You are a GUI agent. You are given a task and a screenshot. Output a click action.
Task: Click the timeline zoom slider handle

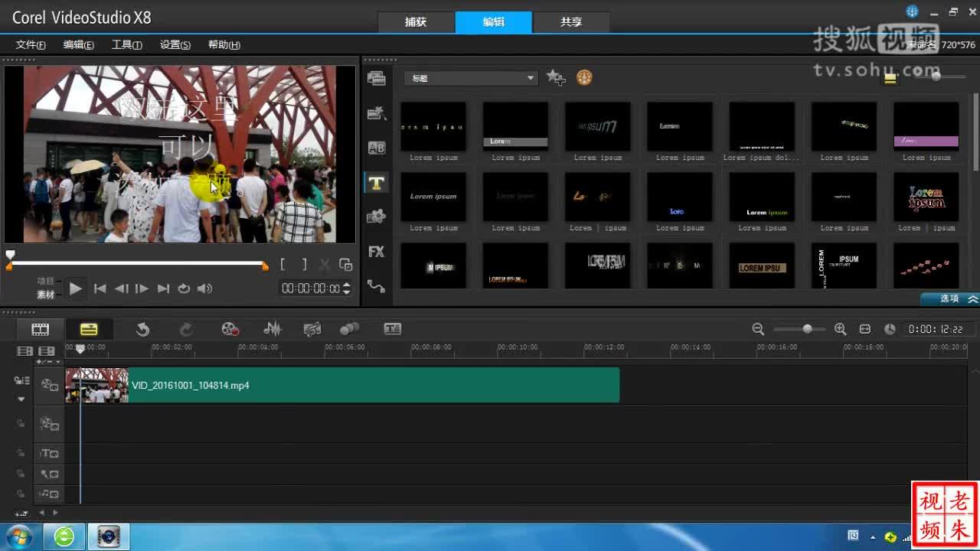click(x=807, y=329)
